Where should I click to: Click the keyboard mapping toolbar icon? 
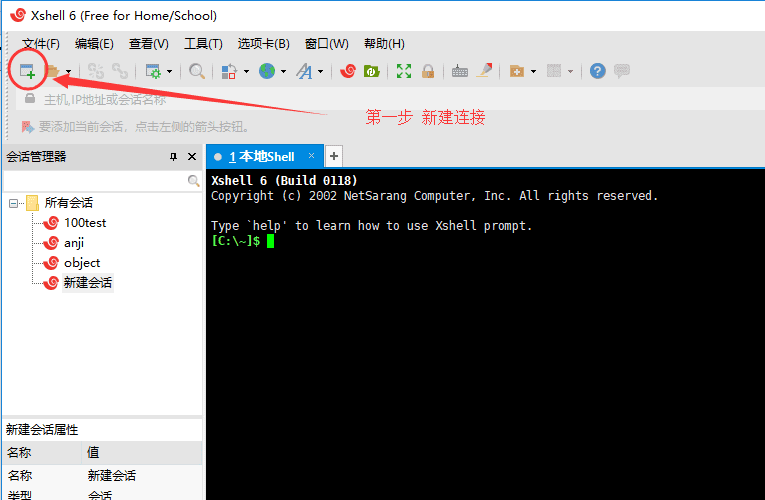460,71
